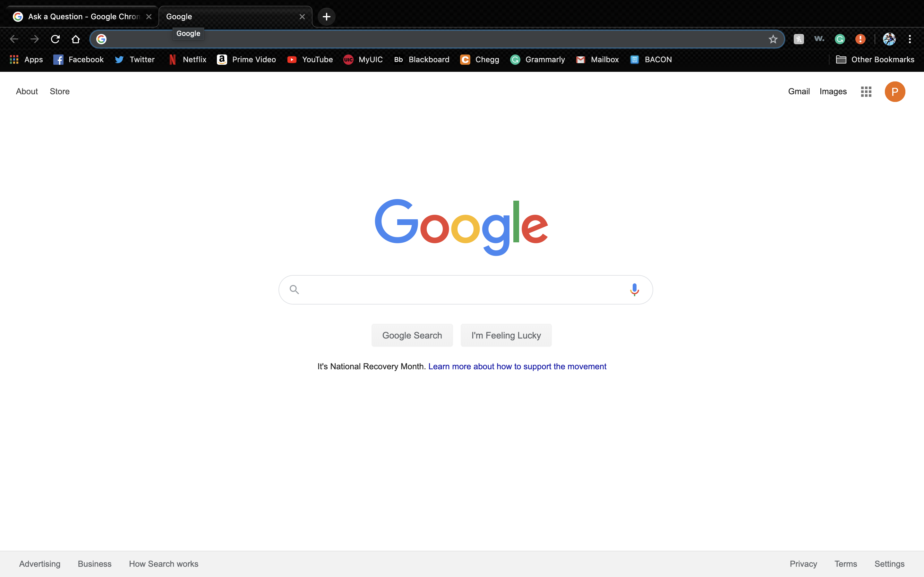The width and height of the screenshot is (924, 577).
Task: Click the I'm Feeling Lucky button
Action: click(506, 335)
